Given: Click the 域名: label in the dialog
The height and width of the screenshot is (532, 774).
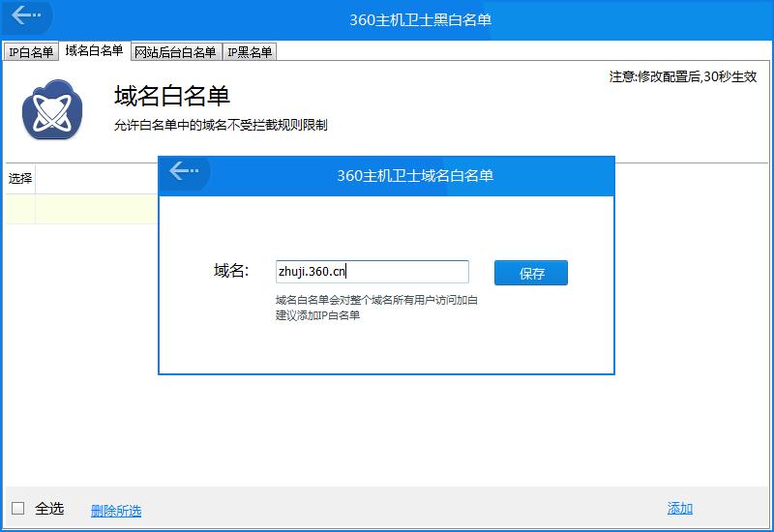Looking at the screenshot, I should [231, 271].
